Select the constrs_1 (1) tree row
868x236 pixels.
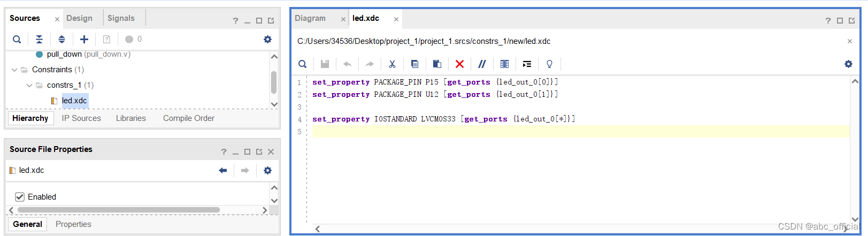[x=70, y=85]
